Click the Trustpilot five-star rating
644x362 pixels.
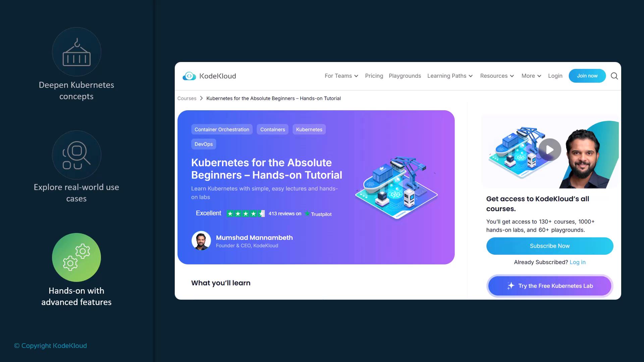[x=246, y=214]
